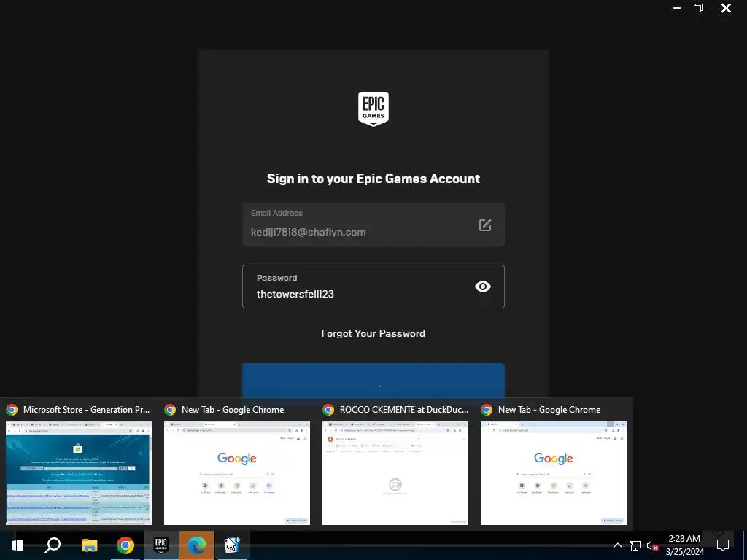
Task: Open the notification center icon
Action: point(723,545)
